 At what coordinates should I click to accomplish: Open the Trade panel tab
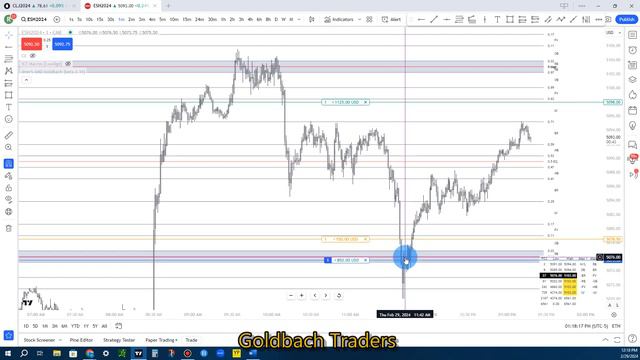pyautogui.click(x=191, y=340)
